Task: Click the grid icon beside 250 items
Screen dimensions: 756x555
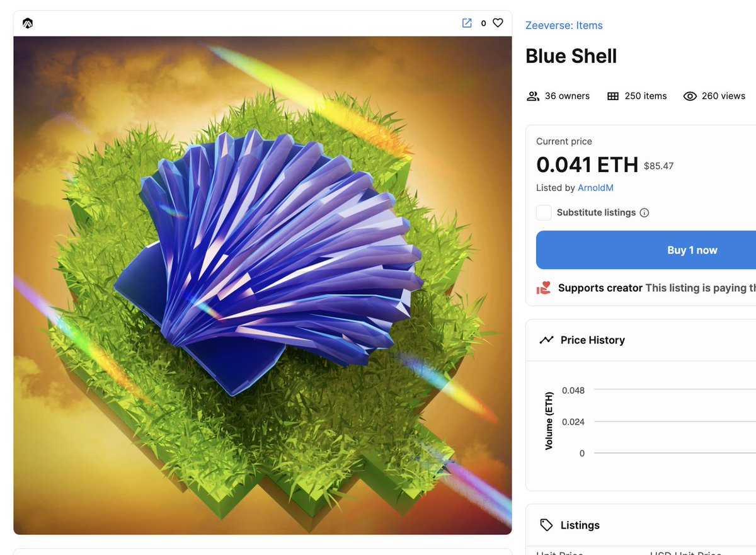Action: coord(613,96)
